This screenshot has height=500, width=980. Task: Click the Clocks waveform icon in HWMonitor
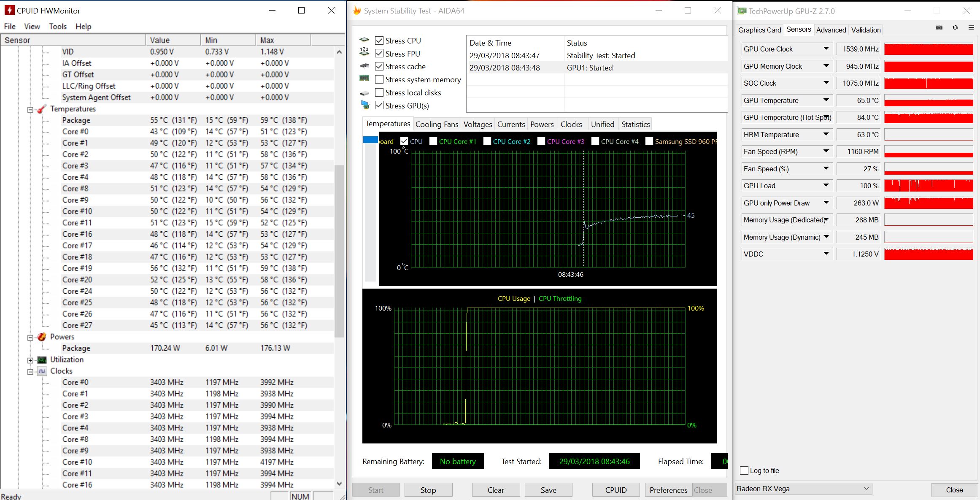point(42,371)
